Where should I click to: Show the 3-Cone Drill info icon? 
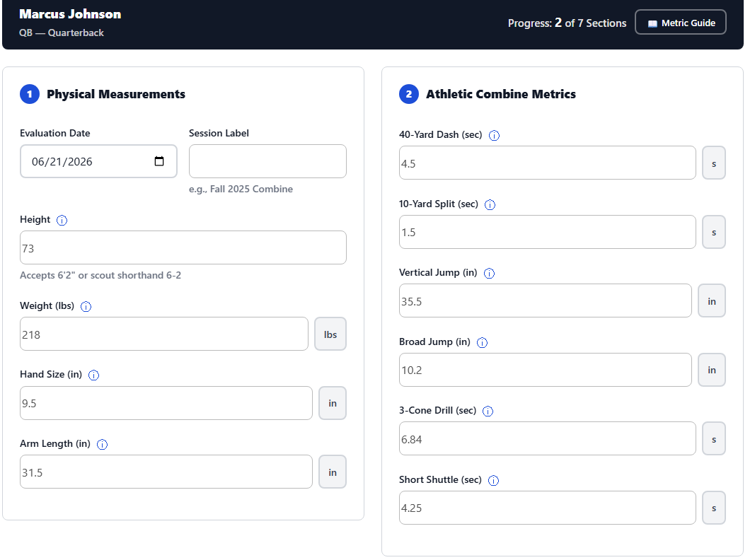coord(488,412)
